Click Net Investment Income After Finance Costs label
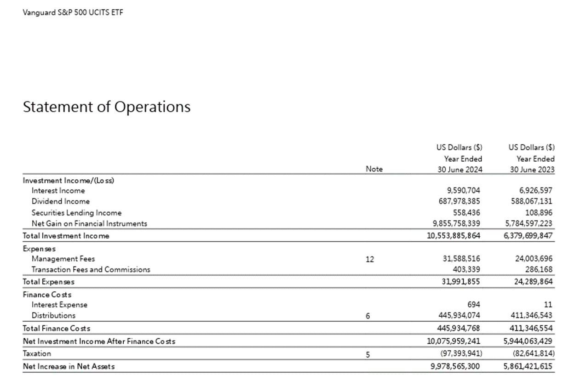586x392 pixels. [99, 341]
